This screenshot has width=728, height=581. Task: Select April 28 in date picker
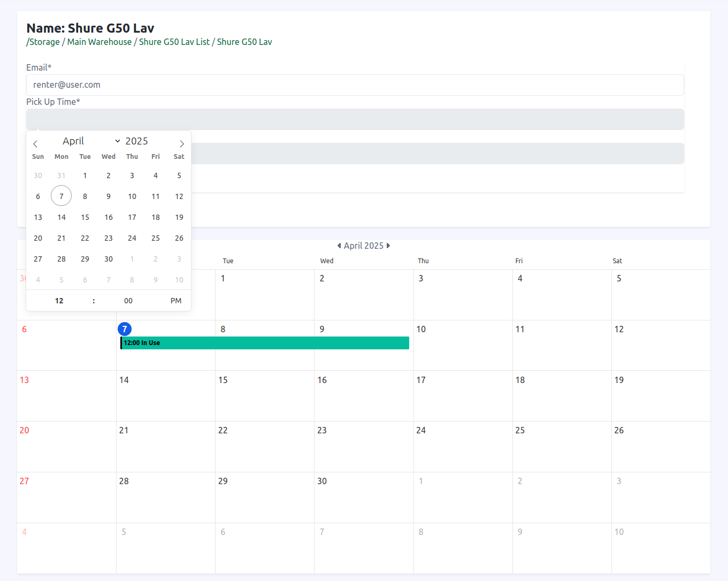pyautogui.click(x=62, y=259)
